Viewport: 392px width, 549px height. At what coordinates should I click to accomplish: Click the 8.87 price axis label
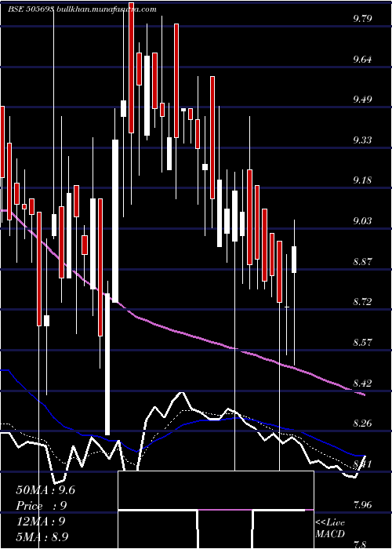tap(362, 261)
